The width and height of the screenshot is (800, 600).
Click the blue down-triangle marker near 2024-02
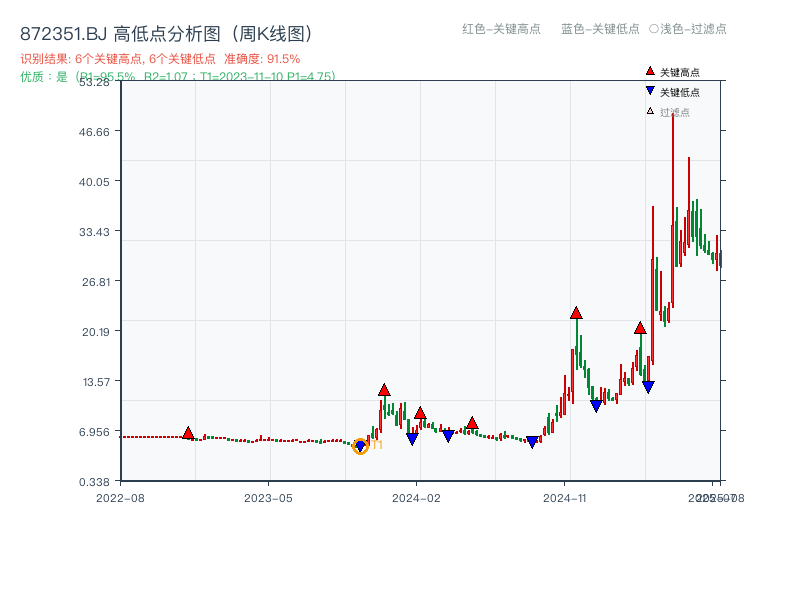[413, 438]
